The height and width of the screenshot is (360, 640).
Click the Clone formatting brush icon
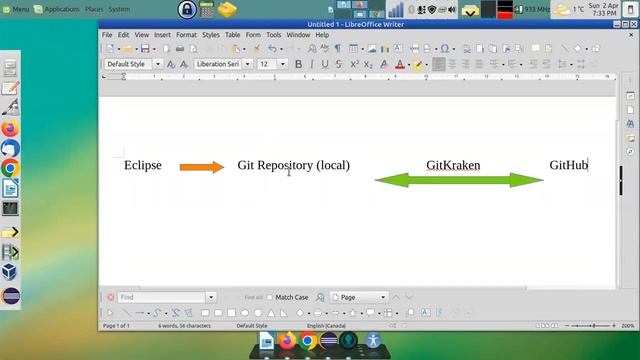click(x=256, y=49)
